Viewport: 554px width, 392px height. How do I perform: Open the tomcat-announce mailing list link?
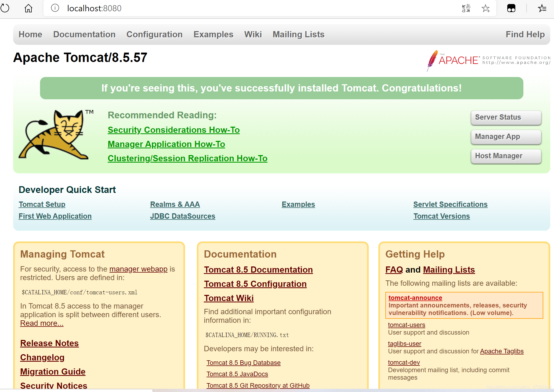(x=415, y=298)
